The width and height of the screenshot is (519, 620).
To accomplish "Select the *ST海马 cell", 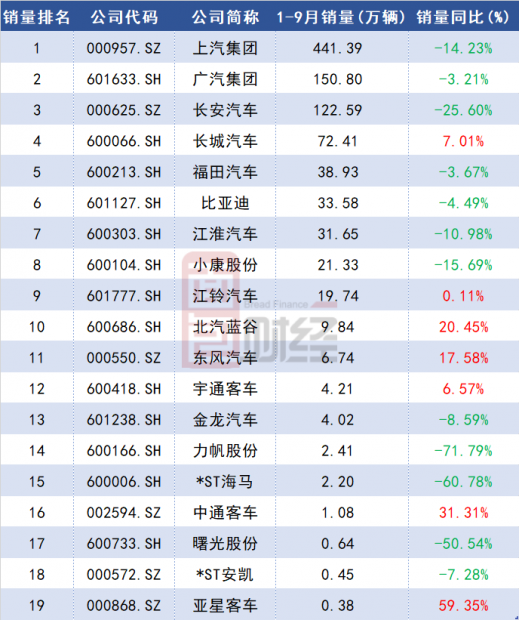I will pyautogui.click(x=225, y=482).
